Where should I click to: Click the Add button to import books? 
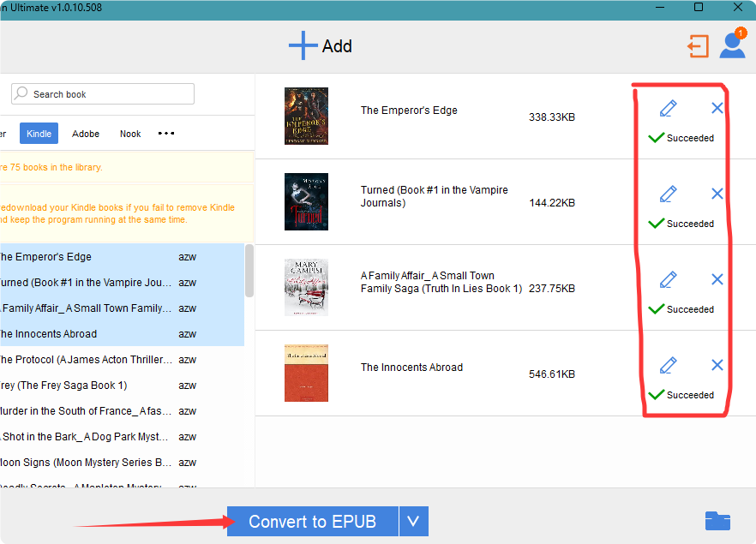pyautogui.click(x=321, y=46)
